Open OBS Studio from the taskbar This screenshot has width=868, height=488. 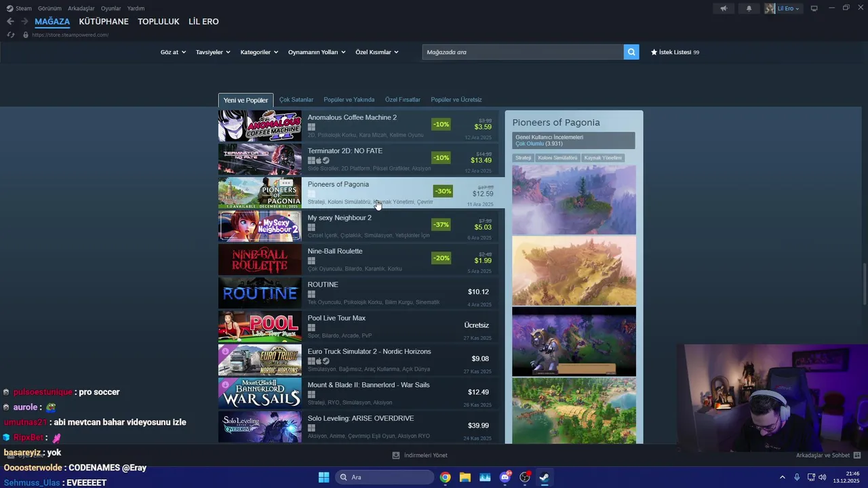[x=525, y=477]
